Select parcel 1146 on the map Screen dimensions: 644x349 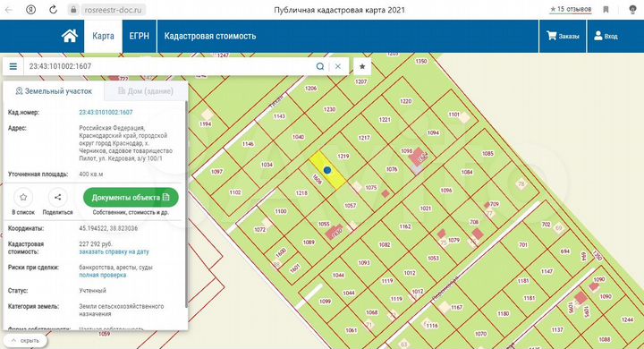248,144
